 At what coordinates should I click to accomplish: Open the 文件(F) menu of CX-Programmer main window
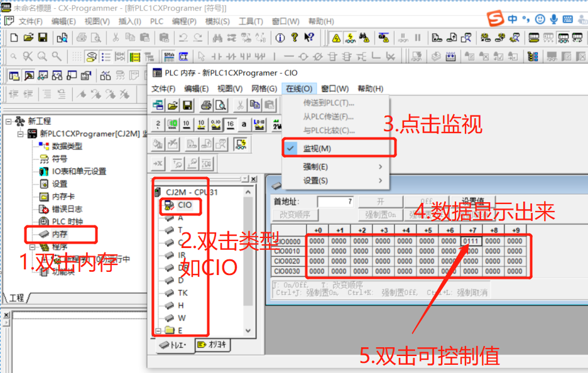click(x=30, y=21)
